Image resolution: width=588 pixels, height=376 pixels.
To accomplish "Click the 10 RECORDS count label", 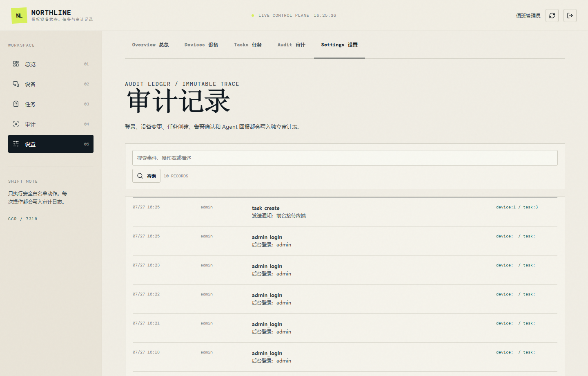I will coord(176,176).
